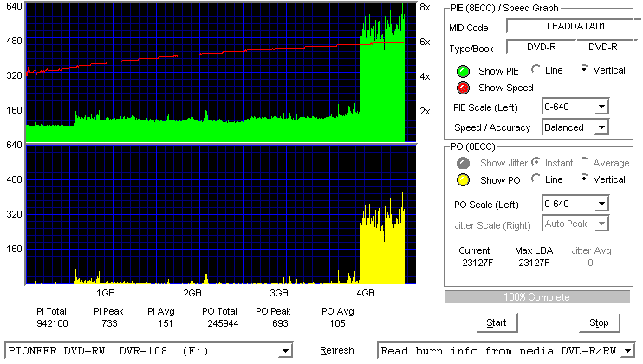Open the PIE Scale (Left) dropdown
This screenshot has height=364, width=643.
575,107
